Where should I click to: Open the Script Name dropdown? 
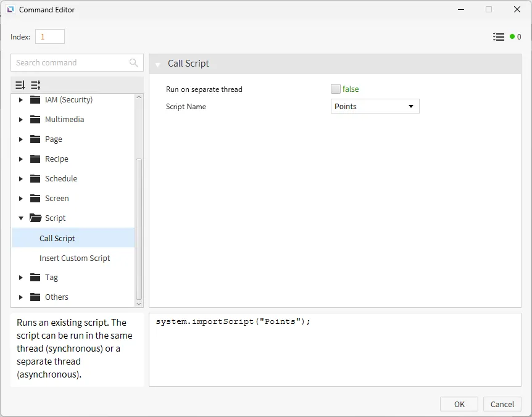(x=375, y=107)
